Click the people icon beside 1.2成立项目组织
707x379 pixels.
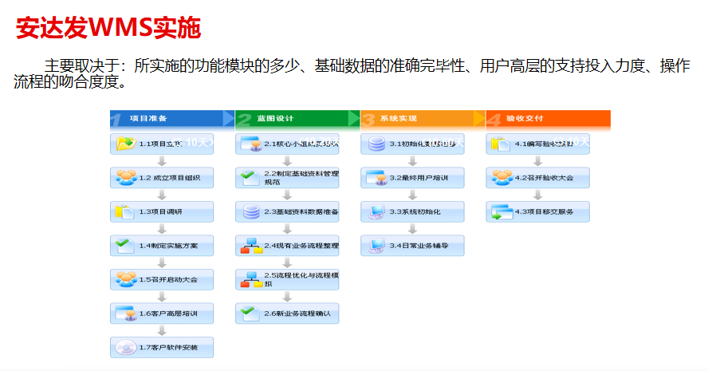(x=126, y=178)
